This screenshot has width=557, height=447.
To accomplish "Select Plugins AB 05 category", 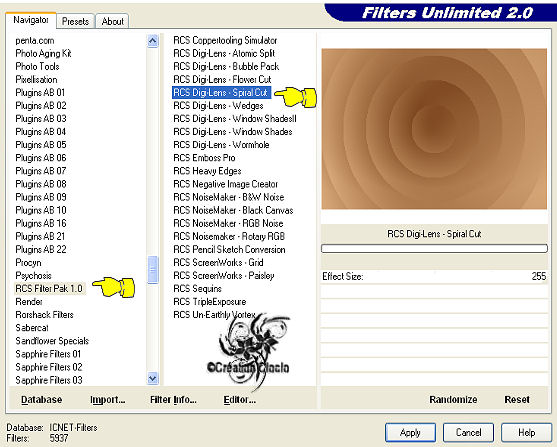I will [41, 145].
